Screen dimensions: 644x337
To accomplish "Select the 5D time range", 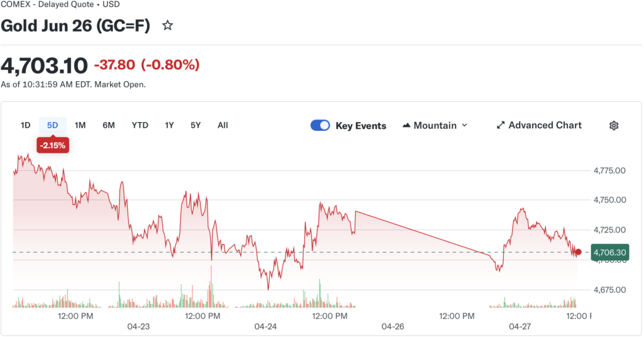I will (52, 125).
